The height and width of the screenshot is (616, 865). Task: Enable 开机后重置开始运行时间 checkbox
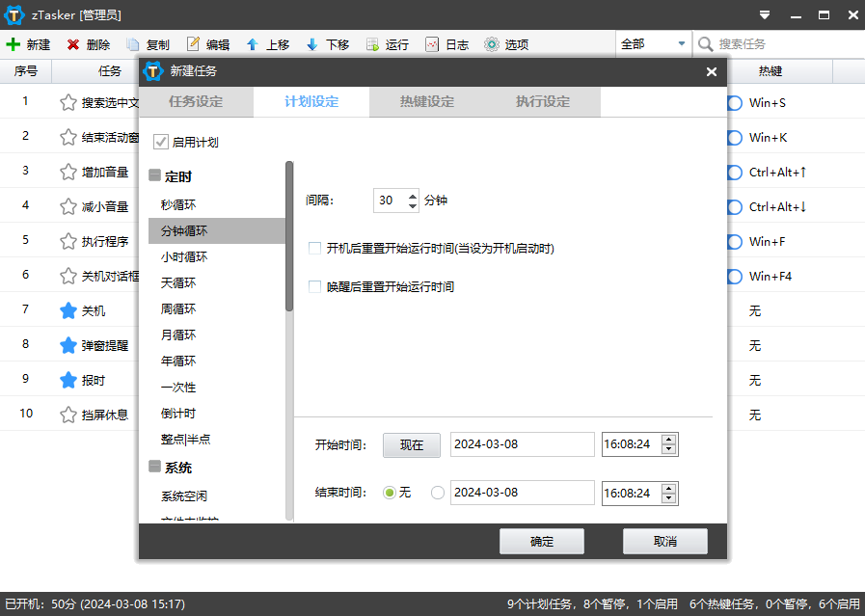click(x=313, y=248)
